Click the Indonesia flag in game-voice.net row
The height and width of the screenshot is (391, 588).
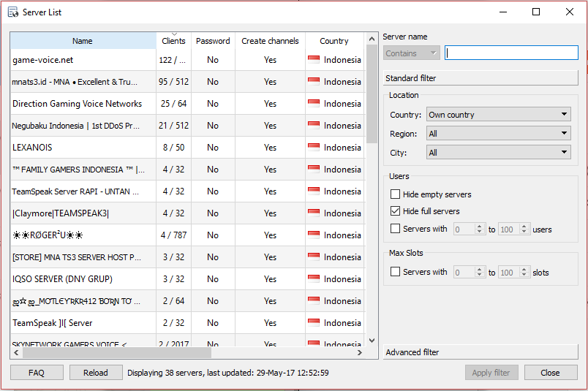tap(314, 60)
